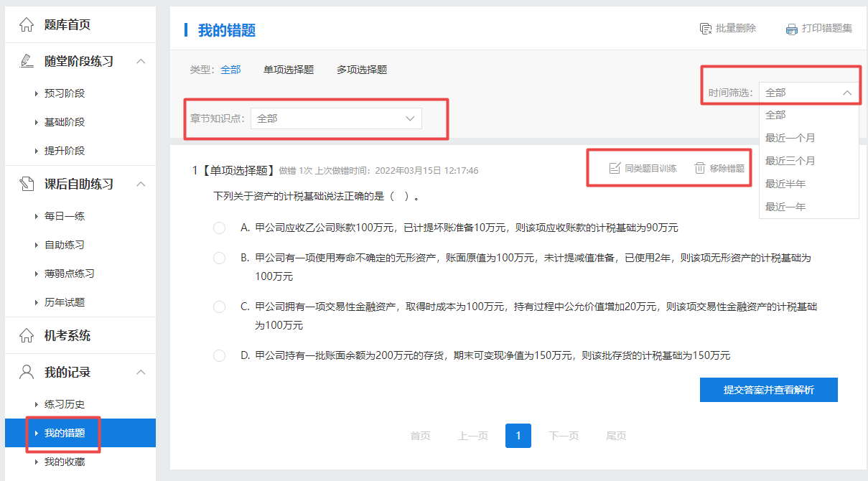
Task: Click the 机考系统 house icon
Action: [27, 335]
